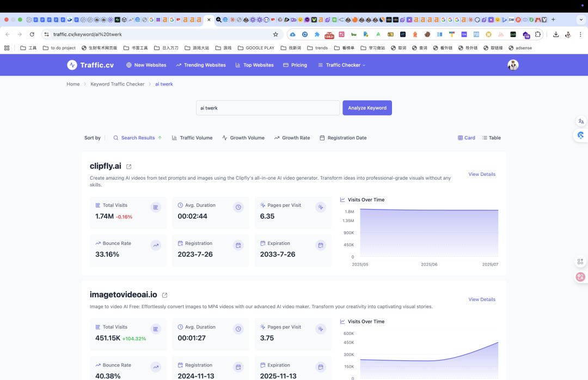
Task: Open the adsense bookmark
Action: point(520,48)
